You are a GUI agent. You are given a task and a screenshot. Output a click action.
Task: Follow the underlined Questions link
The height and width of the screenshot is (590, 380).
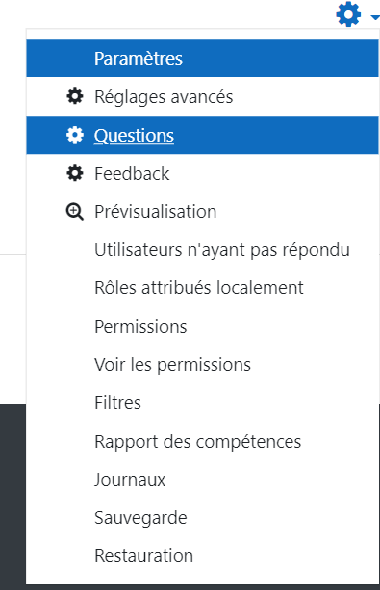134,135
